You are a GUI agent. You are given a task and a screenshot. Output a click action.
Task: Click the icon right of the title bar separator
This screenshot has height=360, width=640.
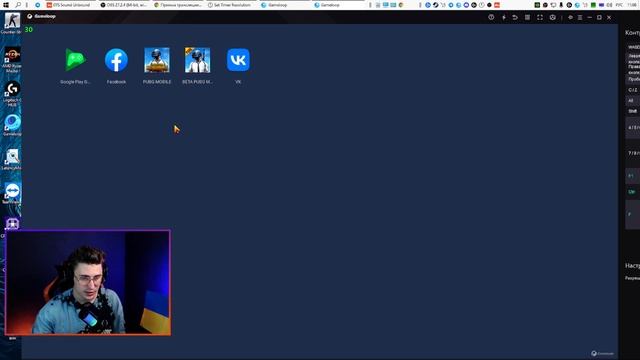pyautogui.click(x=570, y=18)
